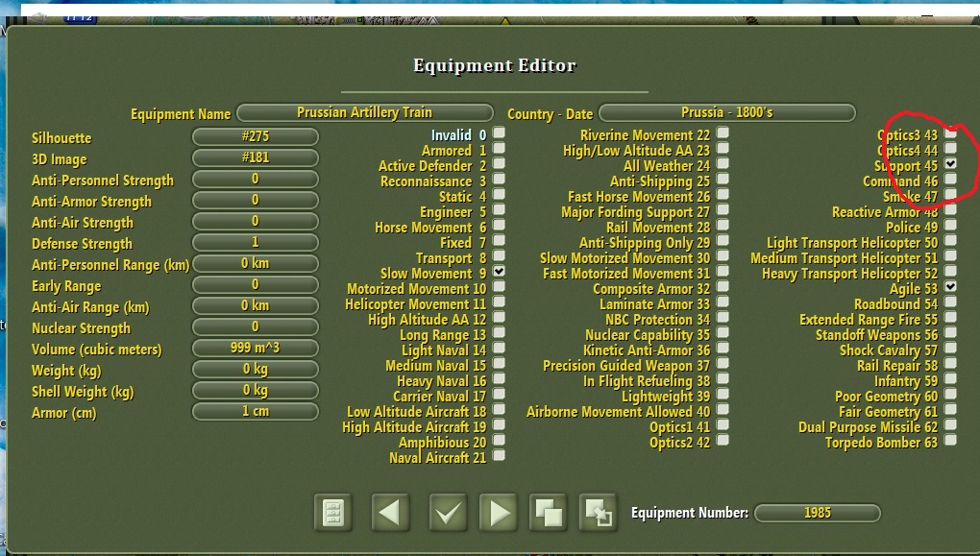Click the Country - Date field

click(x=727, y=113)
